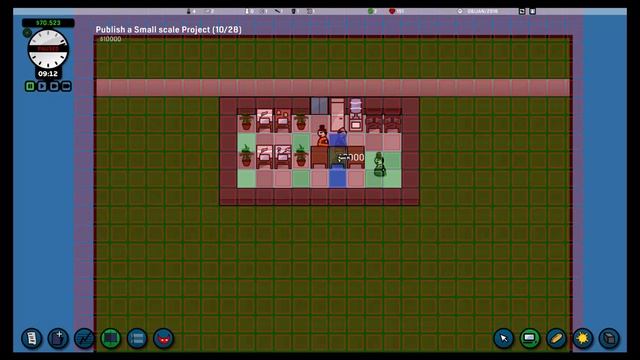Set game to fast-forward speed
Screen dimensions: 640x360
click(x=54, y=86)
